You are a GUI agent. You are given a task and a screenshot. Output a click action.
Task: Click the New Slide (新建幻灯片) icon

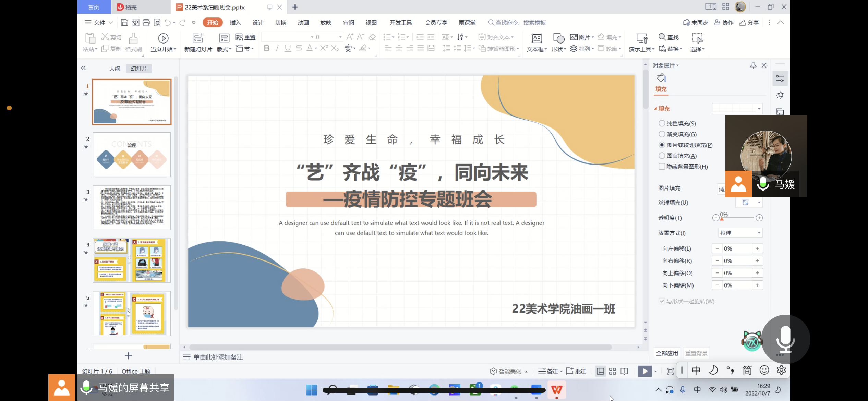[198, 38]
